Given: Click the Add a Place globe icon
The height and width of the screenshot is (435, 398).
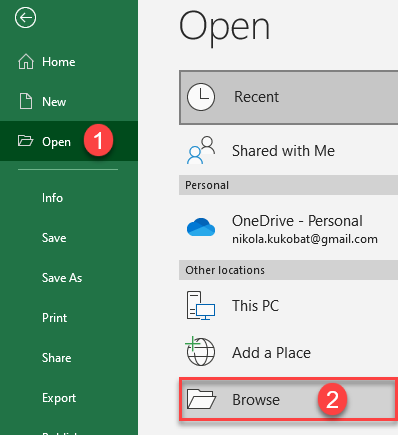Looking at the screenshot, I should click(x=200, y=352).
